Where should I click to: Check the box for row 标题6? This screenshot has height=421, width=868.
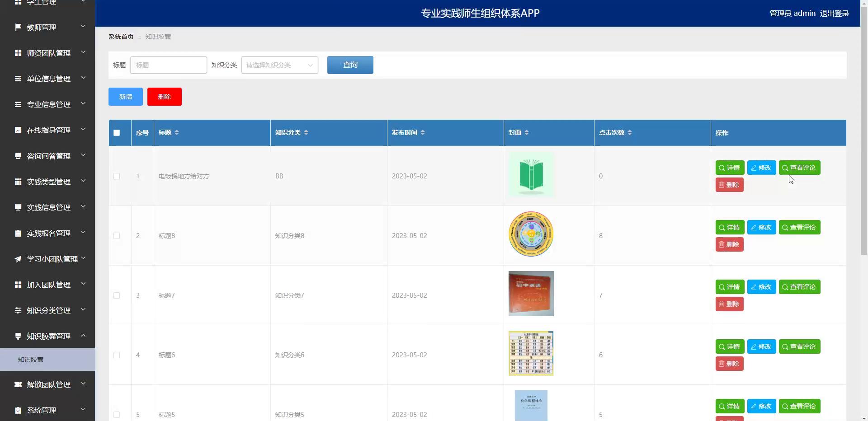click(x=117, y=355)
